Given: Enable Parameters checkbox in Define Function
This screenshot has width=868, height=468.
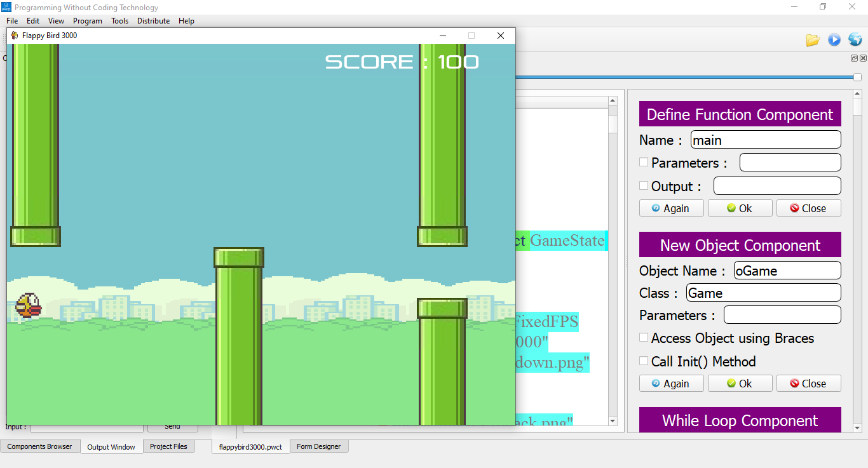Looking at the screenshot, I should point(644,163).
